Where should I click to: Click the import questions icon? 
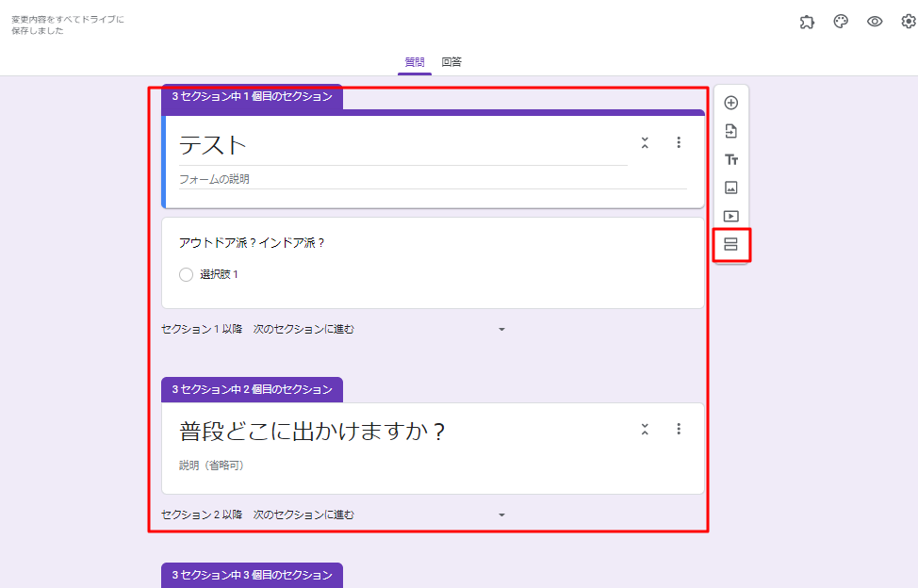pos(730,131)
